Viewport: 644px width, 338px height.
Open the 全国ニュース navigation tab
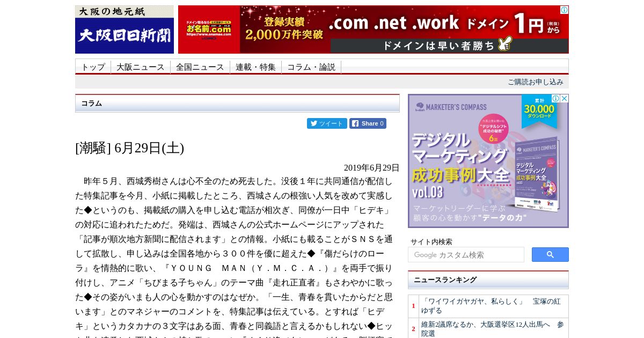pyautogui.click(x=200, y=67)
